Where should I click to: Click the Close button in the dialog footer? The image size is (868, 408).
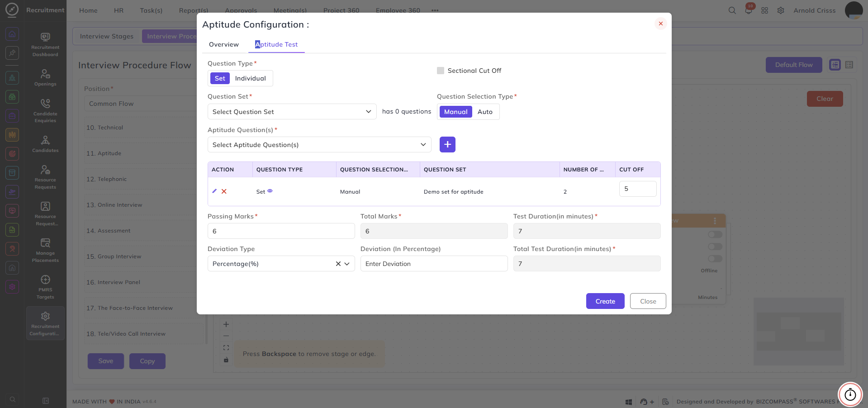coord(648,301)
